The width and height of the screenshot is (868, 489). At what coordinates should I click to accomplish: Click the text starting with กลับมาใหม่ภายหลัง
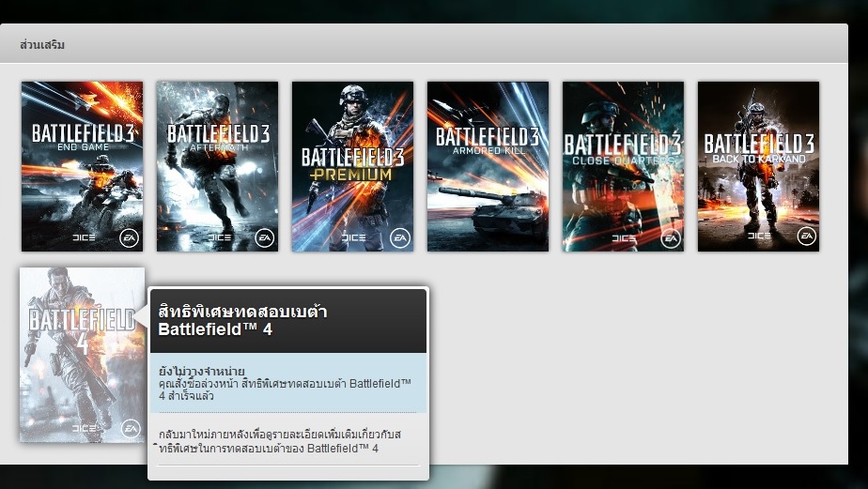click(x=280, y=441)
